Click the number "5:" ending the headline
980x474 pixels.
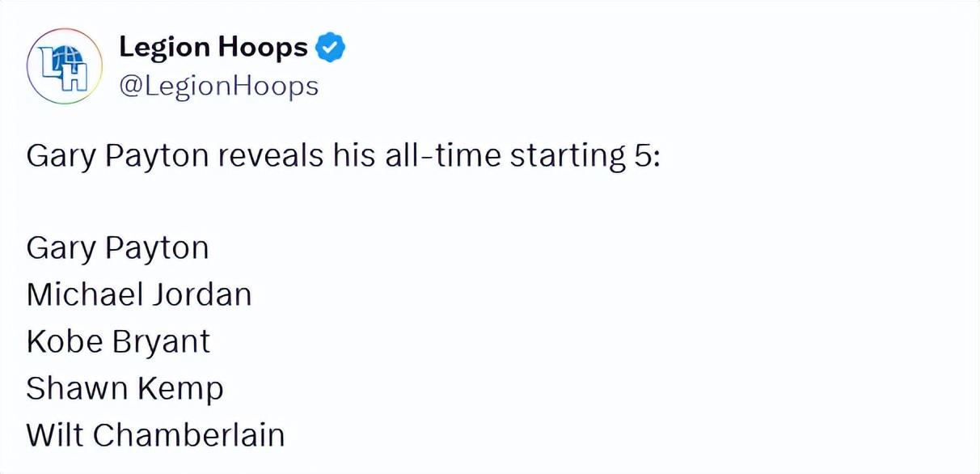tap(646, 155)
